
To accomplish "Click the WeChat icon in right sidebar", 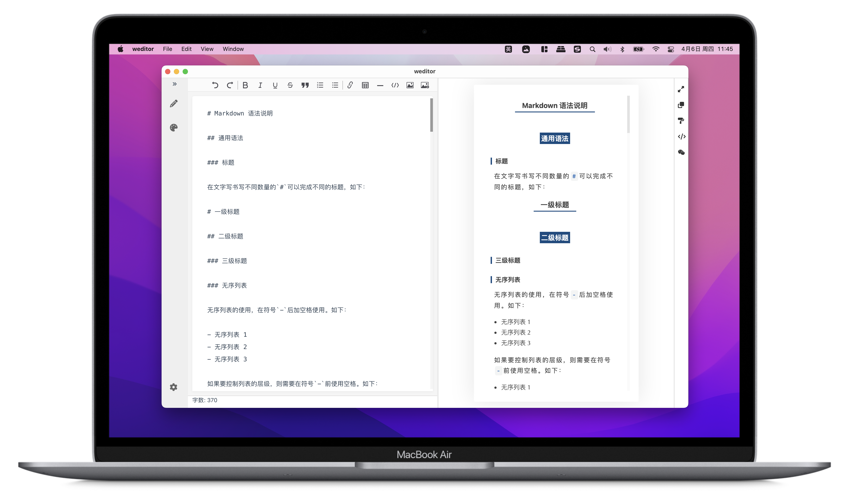I will point(682,152).
